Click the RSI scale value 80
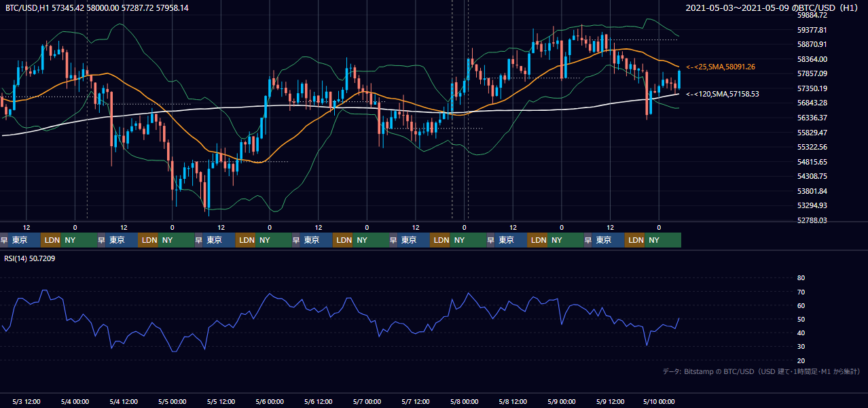868x408 pixels. (801, 278)
